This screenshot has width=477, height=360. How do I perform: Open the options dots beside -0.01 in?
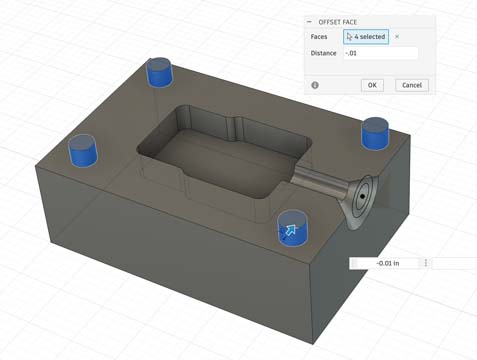[x=426, y=263]
